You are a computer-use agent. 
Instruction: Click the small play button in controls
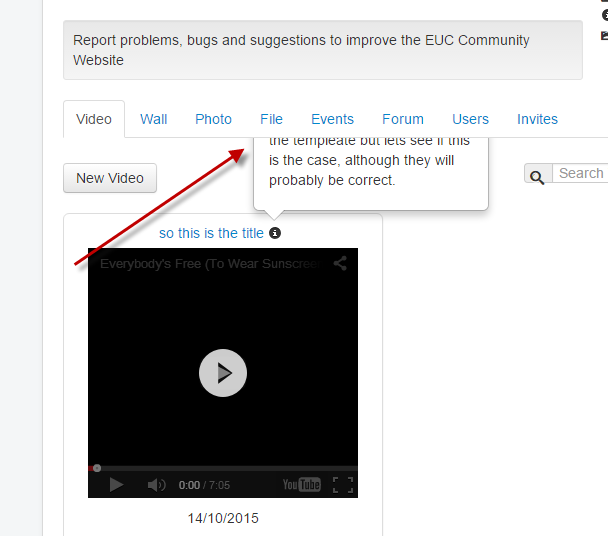[x=116, y=485]
